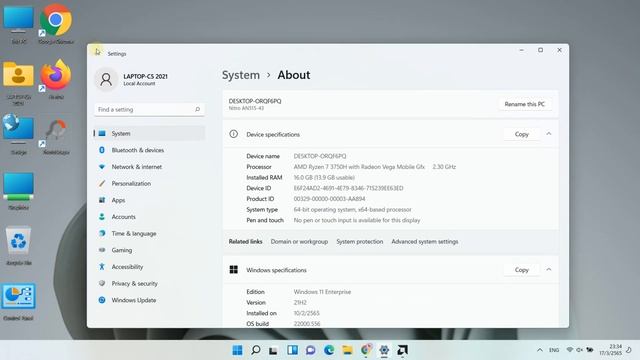The image size is (640, 360).
Task: Copy the Windows specifications
Action: point(522,270)
